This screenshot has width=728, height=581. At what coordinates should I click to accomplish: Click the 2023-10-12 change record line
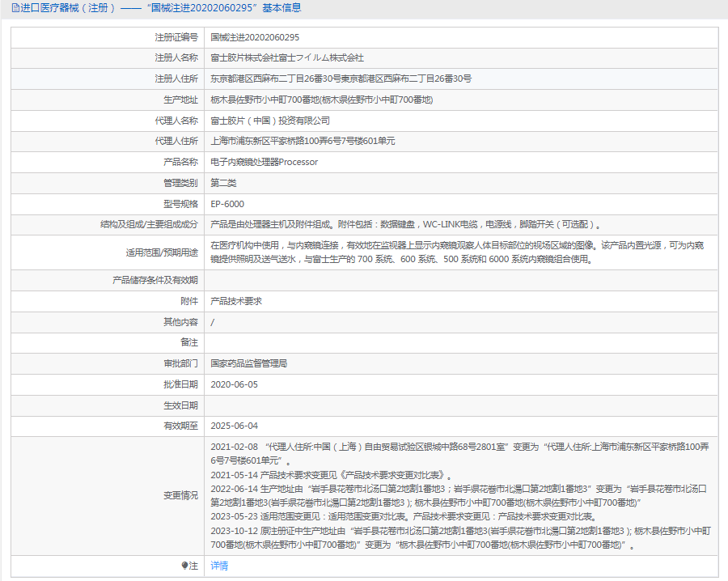[460, 538]
